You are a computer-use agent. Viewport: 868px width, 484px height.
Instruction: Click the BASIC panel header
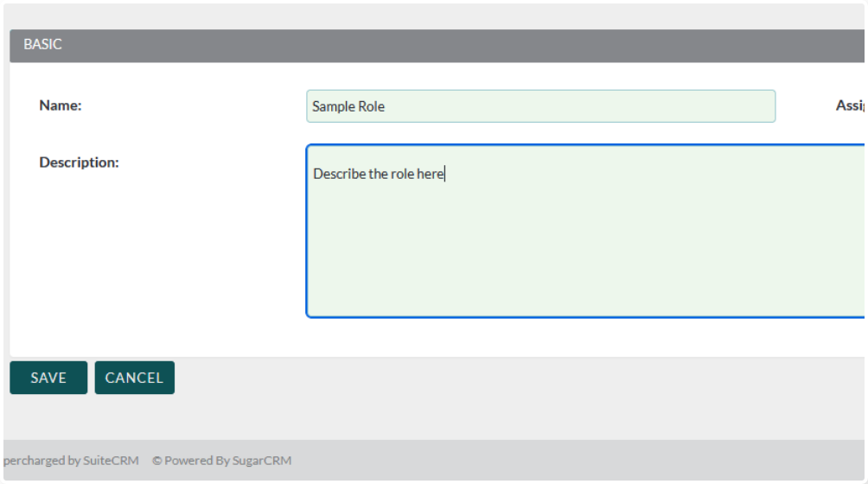pos(43,45)
